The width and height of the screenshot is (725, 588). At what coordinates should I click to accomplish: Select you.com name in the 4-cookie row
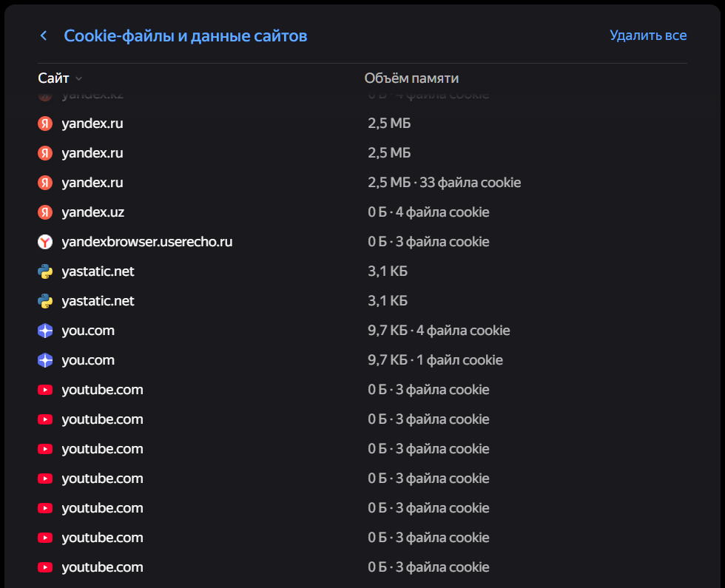pyautogui.click(x=88, y=331)
